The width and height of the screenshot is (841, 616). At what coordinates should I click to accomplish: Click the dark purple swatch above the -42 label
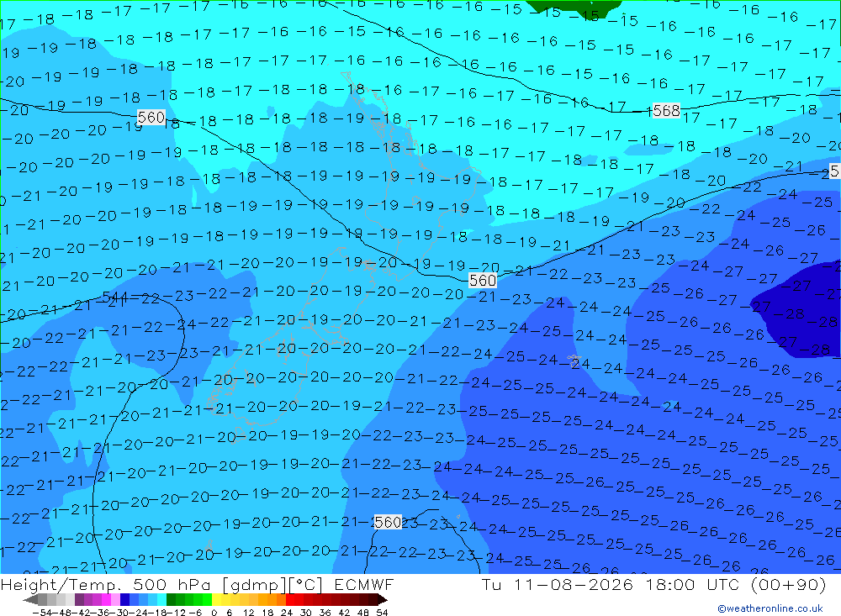[x=79, y=599]
